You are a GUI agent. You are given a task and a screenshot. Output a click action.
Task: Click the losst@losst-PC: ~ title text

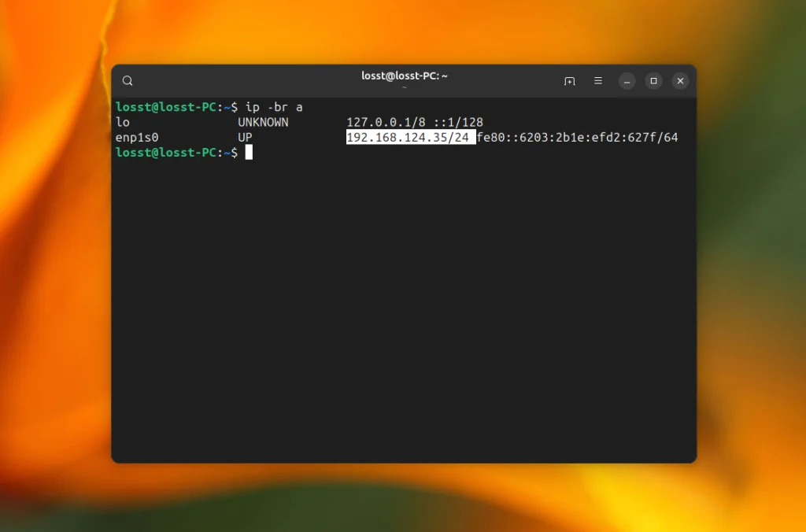pos(406,76)
